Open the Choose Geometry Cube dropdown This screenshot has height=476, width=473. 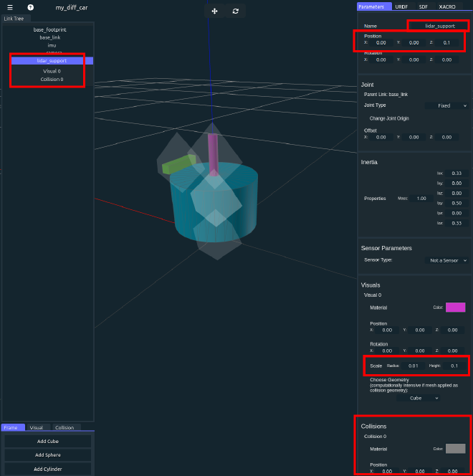(x=418, y=398)
